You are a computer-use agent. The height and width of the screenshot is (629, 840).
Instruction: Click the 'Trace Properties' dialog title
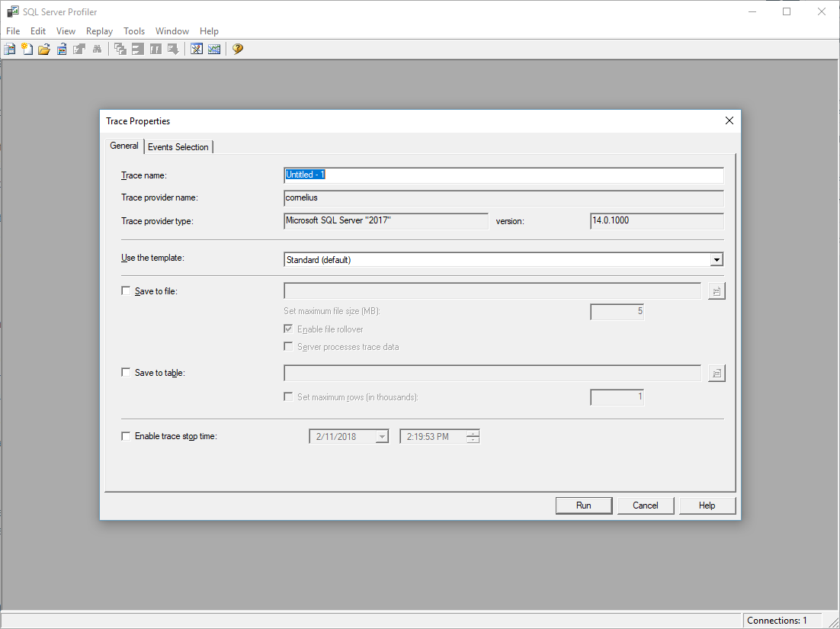pyautogui.click(x=138, y=121)
